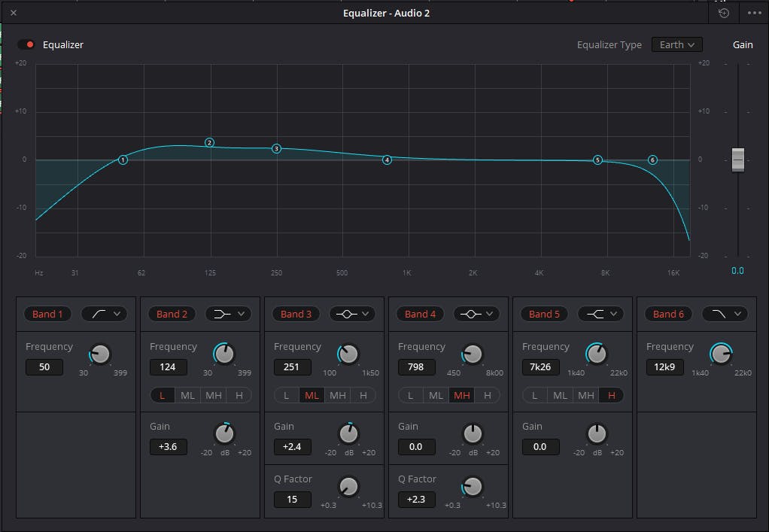Image resolution: width=769 pixels, height=532 pixels.
Task: Select graph node 4 on the curve
Action: pos(387,160)
